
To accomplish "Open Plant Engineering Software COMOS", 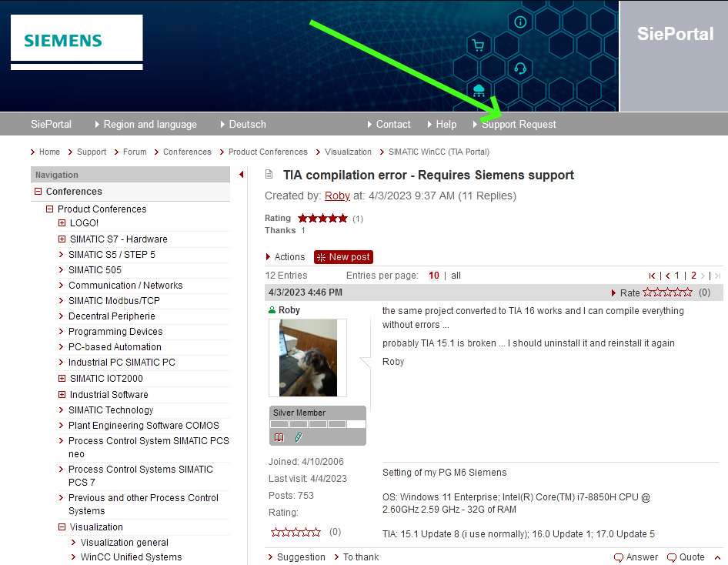I will tap(143, 425).
